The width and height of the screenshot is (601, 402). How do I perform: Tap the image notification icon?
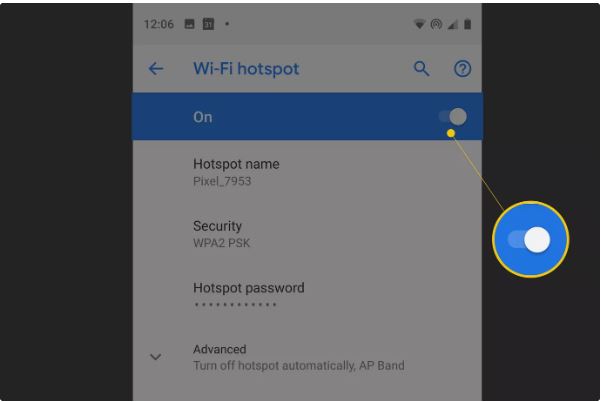pyautogui.click(x=189, y=24)
